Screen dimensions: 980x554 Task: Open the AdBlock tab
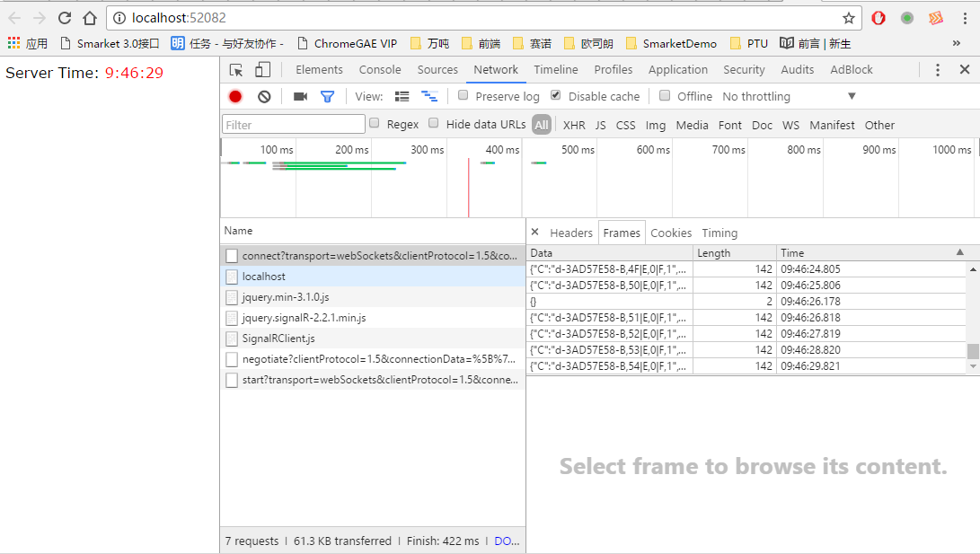point(852,70)
